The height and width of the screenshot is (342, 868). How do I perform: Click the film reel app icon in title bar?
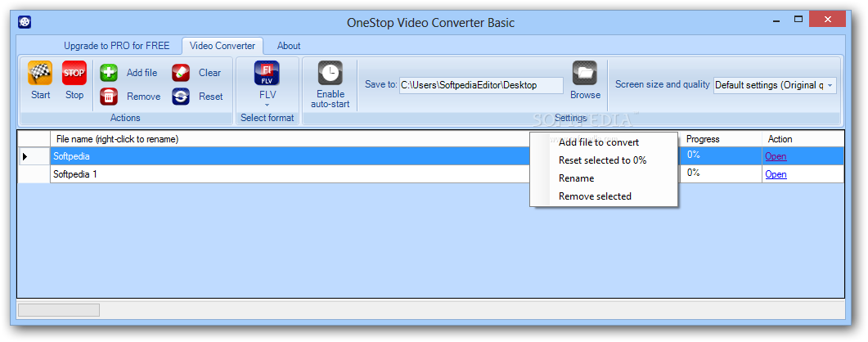[x=25, y=22]
